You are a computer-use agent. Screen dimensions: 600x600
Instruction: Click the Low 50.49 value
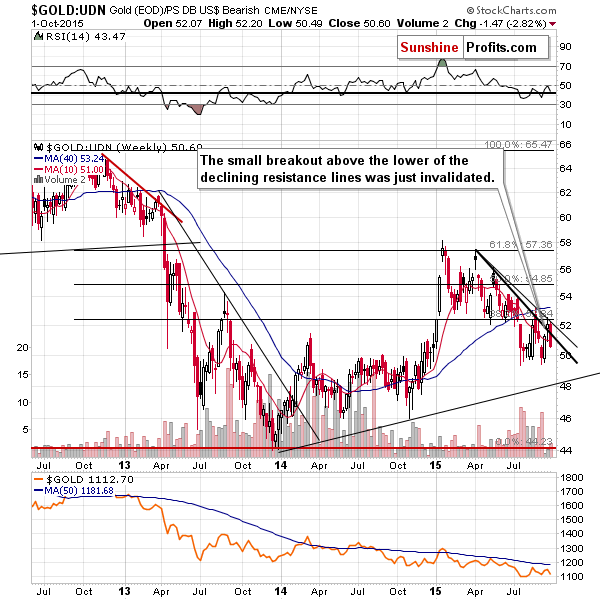pos(295,23)
